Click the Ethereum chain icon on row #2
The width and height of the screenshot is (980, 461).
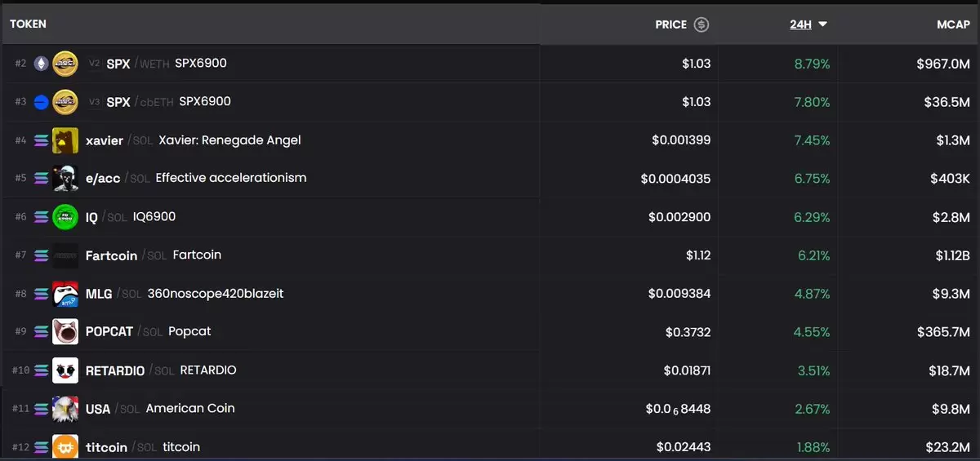pyautogui.click(x=41, y=64)
